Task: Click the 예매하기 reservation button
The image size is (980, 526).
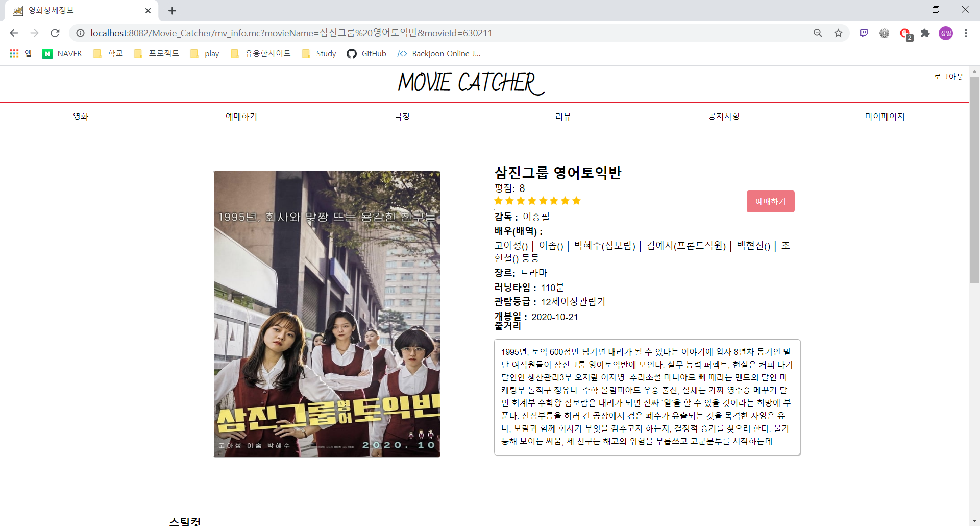Action: pyautogui.click(x=770, y=201)
